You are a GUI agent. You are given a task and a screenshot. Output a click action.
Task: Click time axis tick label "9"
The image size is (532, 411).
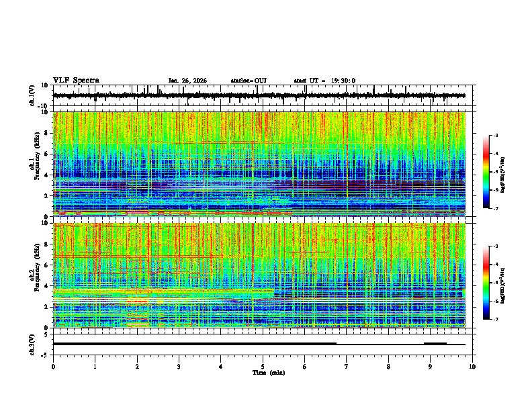tap(430, 367)
